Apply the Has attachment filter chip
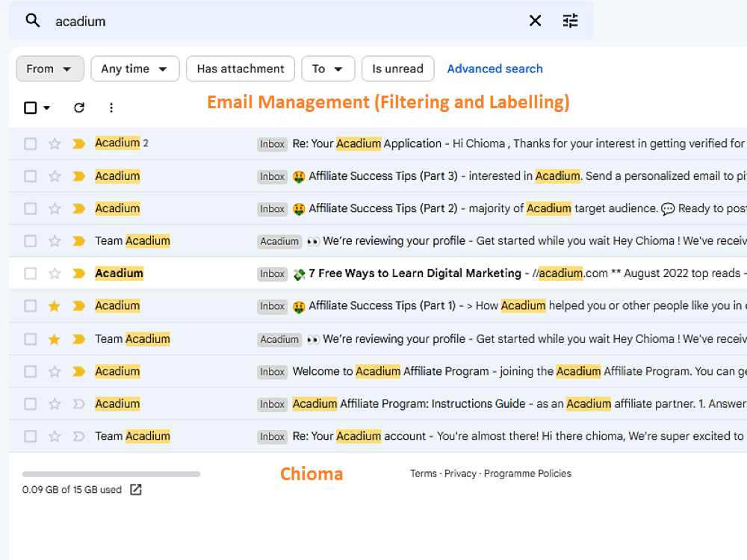747x560 pixels. pos(241,69)
